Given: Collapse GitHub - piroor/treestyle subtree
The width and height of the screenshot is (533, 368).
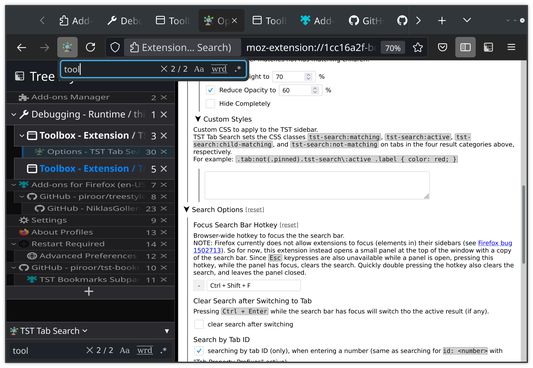Looking at the screenshot, I should [x=22, y=197].
